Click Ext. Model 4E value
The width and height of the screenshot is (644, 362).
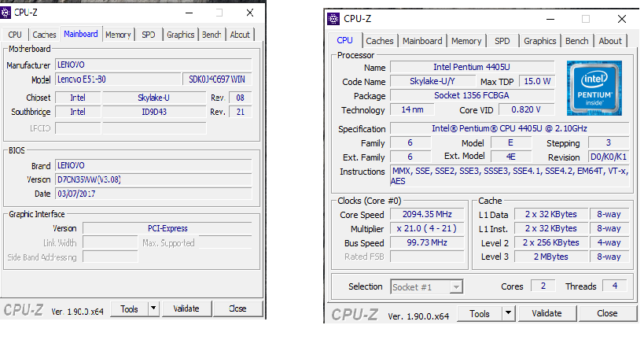[x=511, y=157]
